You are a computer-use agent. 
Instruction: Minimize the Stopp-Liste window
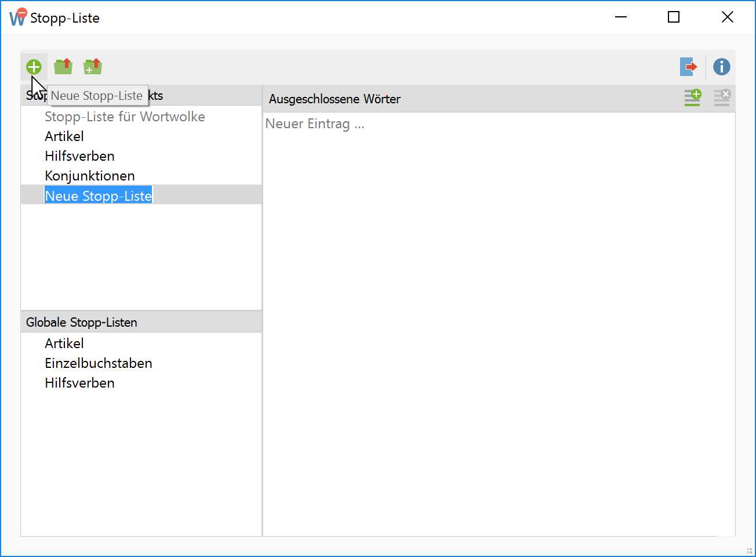(621, 17)
